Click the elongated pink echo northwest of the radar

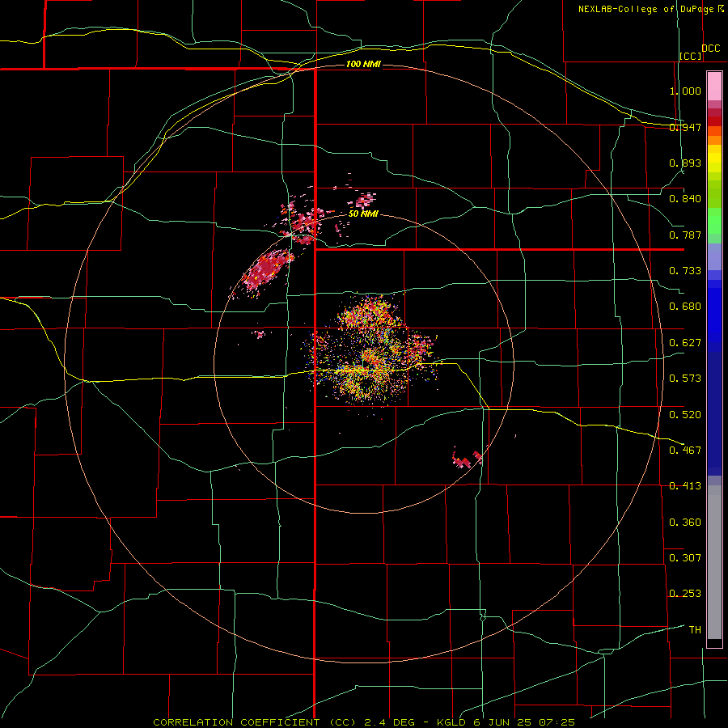(266, 270)
